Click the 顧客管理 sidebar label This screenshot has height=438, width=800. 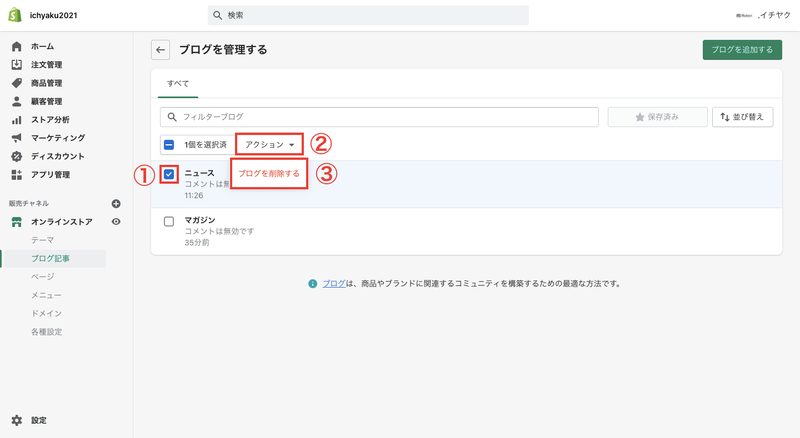pyautogui.click(x=46, y=102)
